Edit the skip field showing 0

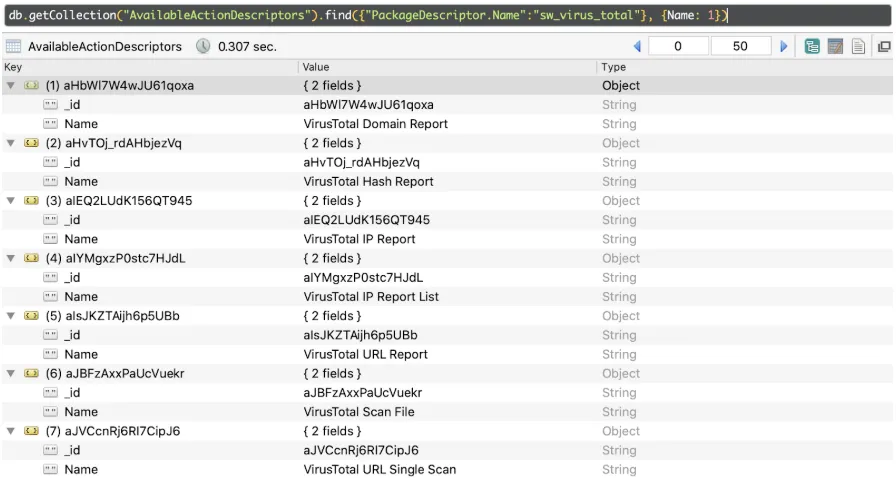[x=678, y=46]
